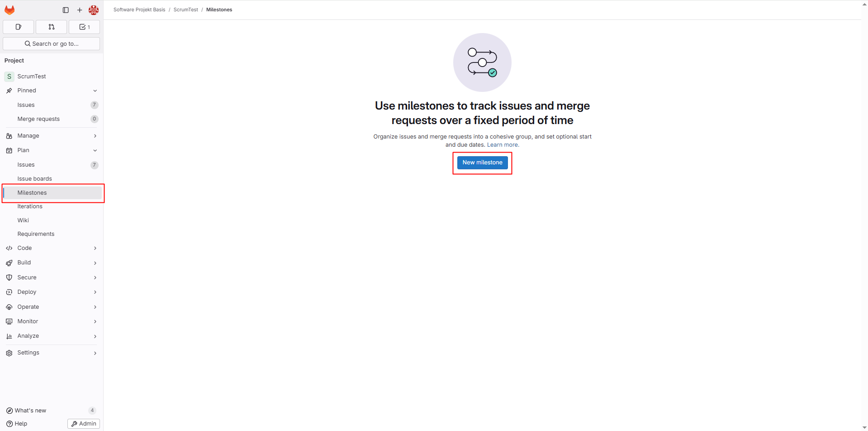Toggle the sidebar collapse icon
The width and height of the screenshot is (868, 431).
[66, 10]
